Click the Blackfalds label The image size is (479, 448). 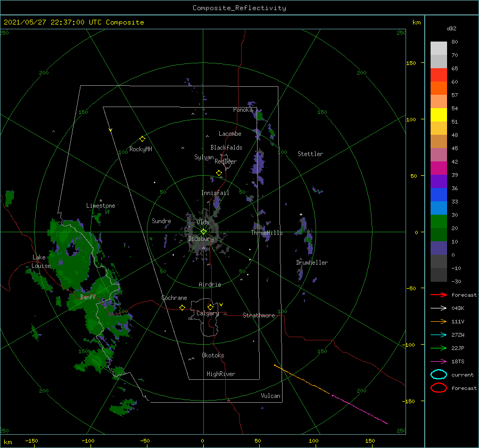226,148
